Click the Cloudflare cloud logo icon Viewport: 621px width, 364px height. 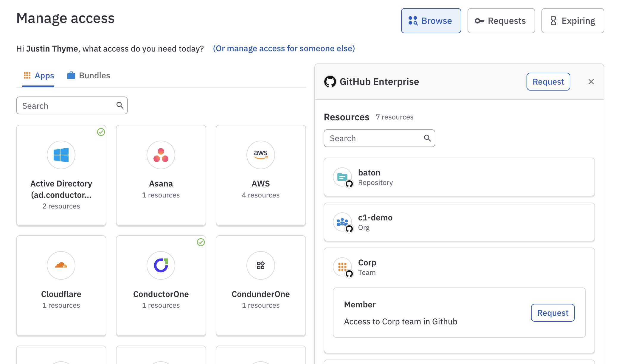pos(61,265)
